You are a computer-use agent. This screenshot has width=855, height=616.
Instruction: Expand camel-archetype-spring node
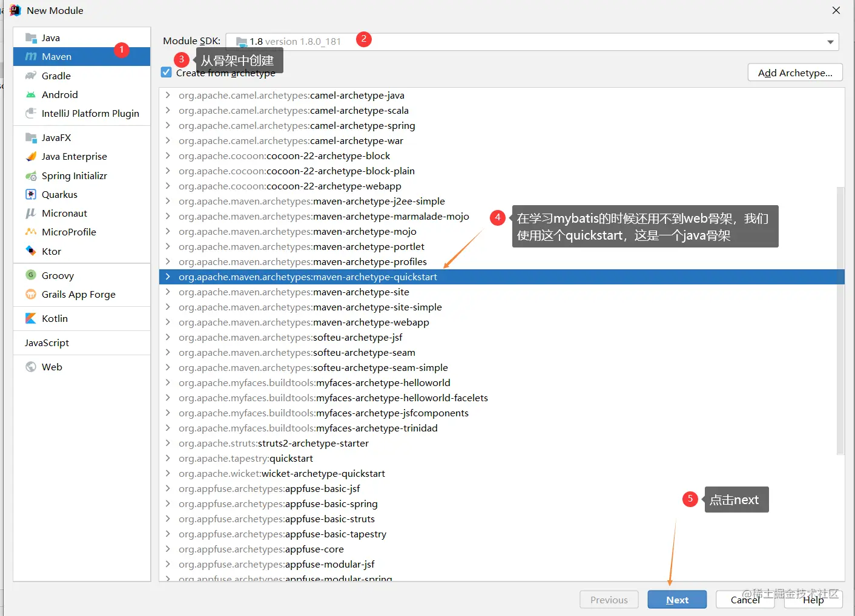(x=168, y=125)
